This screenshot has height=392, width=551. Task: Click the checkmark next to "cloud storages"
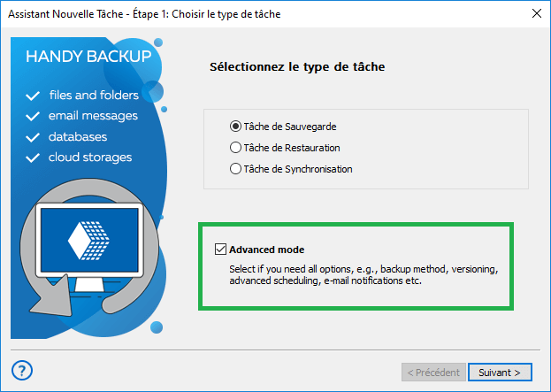[x=34, y=158]
